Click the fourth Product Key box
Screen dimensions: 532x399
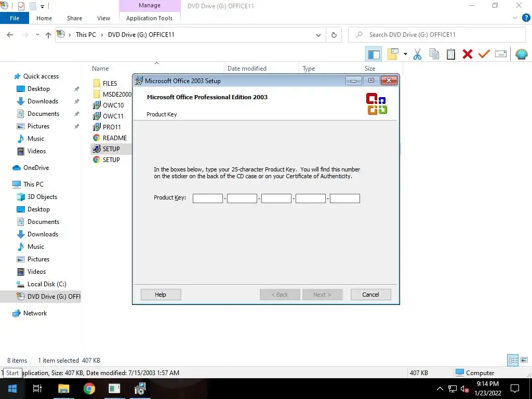click(x=311, y=198)
